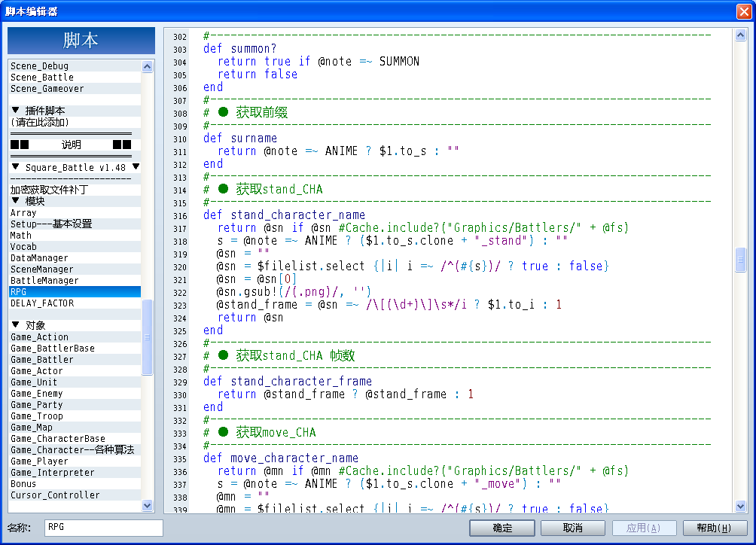Close the script editor window

pos(743,11)
